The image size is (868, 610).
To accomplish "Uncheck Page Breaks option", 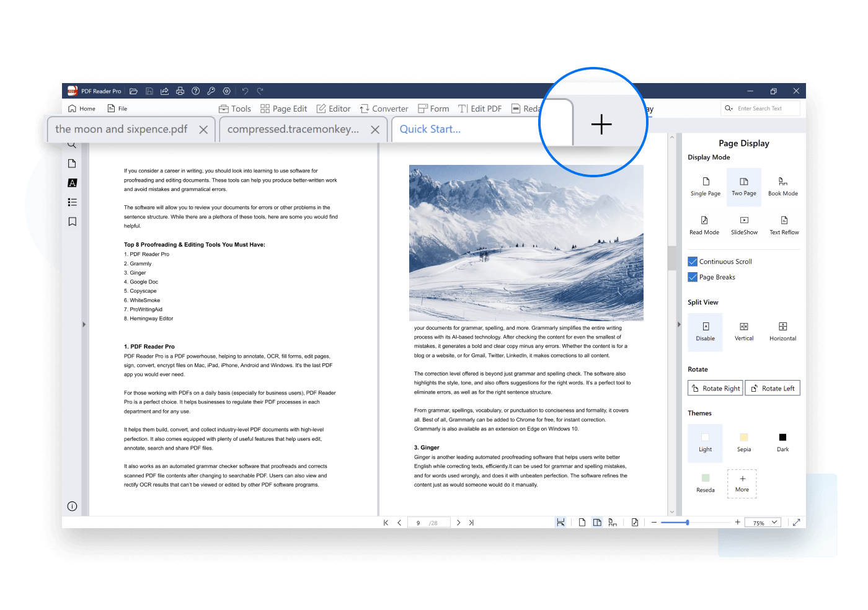I will coord(693,277).
